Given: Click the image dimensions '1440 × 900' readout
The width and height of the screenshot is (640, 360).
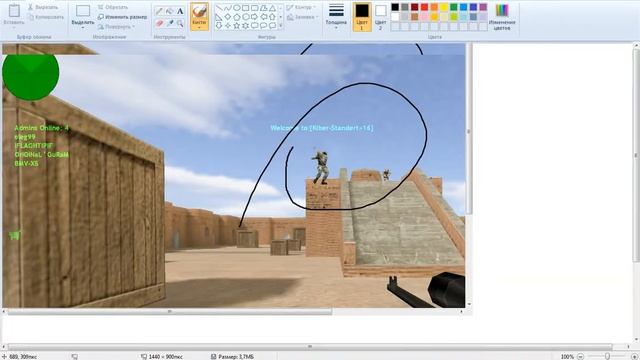Looking at the screenshot, I should pyautogui.click(x=165, y=357).
